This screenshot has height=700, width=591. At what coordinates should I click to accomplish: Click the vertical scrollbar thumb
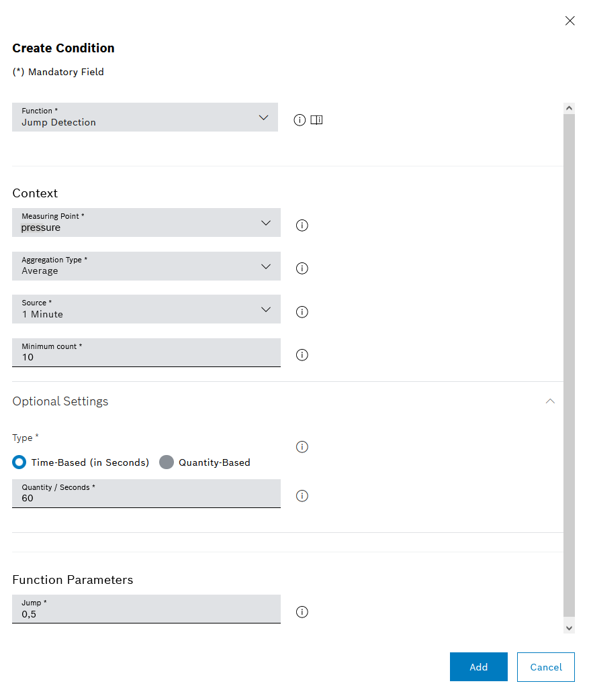tap(569, 365)
